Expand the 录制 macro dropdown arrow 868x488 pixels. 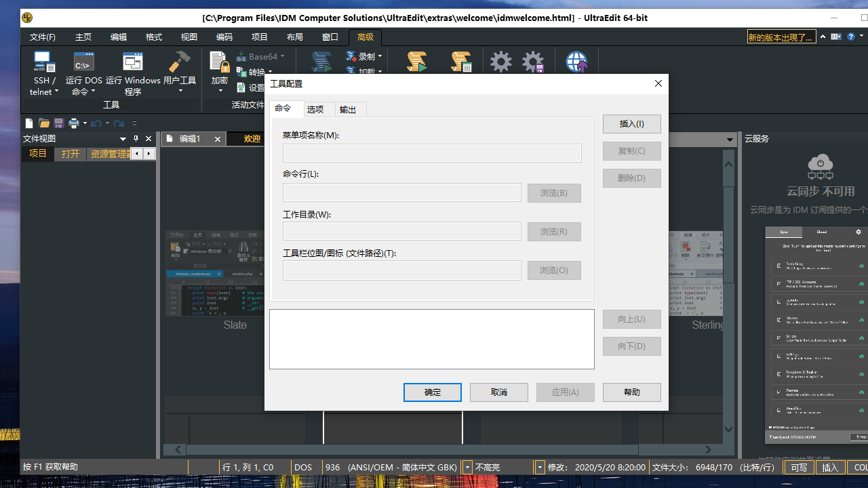[380, 57]
